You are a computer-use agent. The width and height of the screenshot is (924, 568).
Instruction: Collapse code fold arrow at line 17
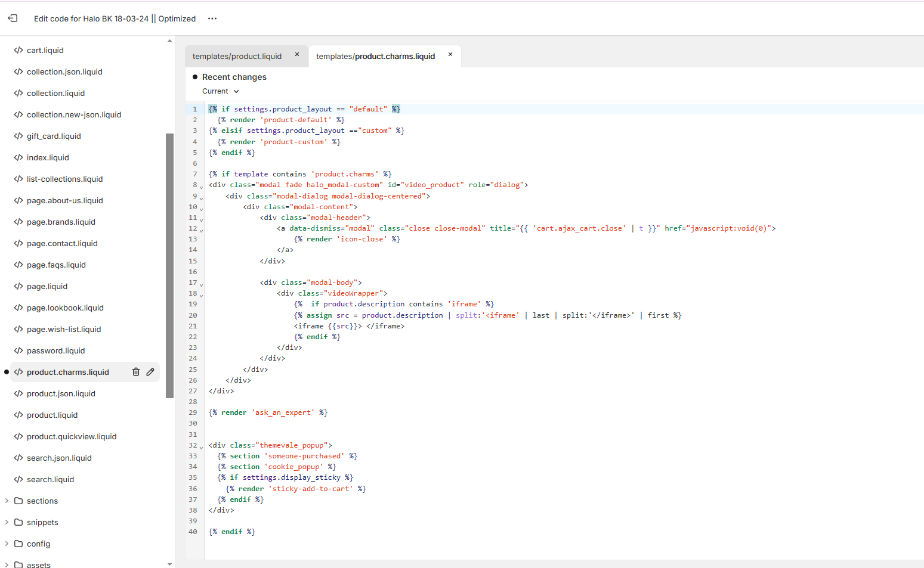(x=201, y=284)
